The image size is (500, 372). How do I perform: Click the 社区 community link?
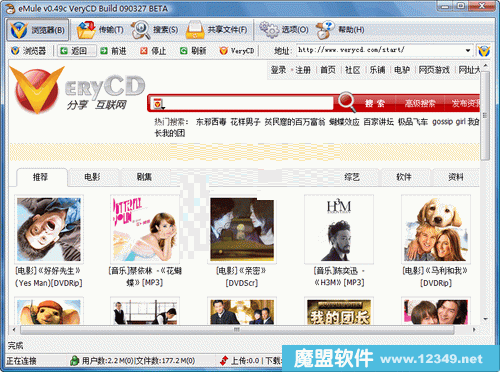pos(353,70)
